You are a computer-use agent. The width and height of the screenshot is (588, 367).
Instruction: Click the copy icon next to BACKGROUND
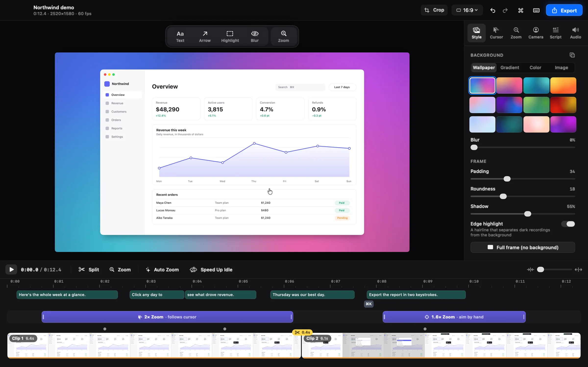point(572,55)
